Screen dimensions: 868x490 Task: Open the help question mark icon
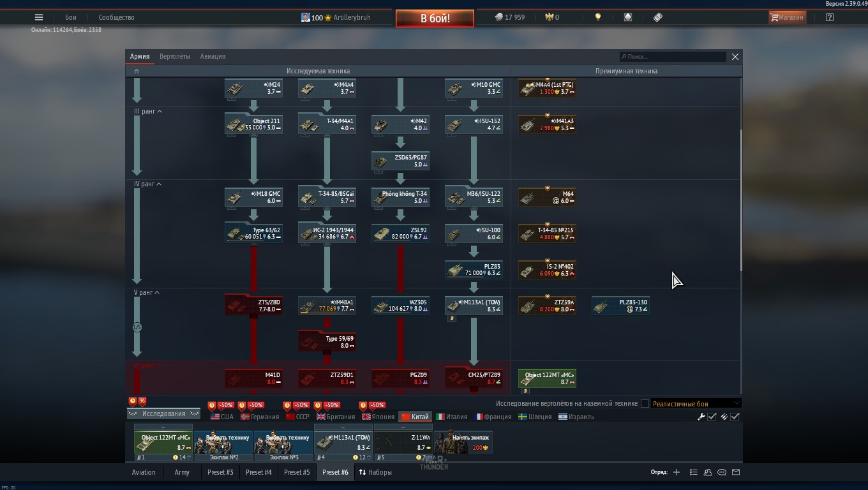829,17
